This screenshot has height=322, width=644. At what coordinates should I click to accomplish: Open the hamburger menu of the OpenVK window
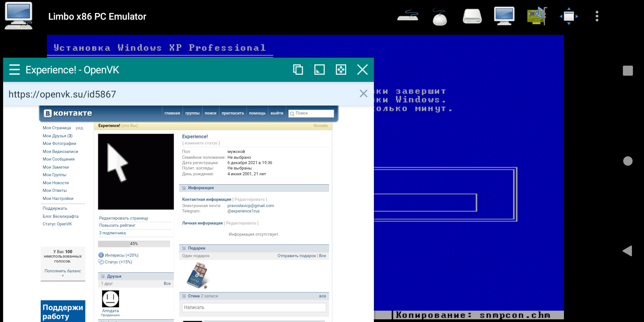(x=14, y=70)
